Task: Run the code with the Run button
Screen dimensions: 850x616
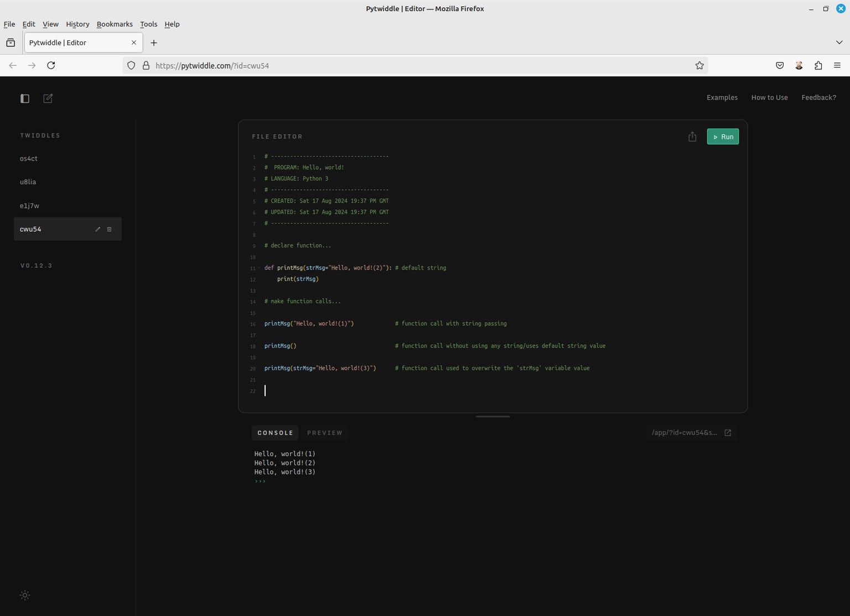Action: (x=723, y=137)
